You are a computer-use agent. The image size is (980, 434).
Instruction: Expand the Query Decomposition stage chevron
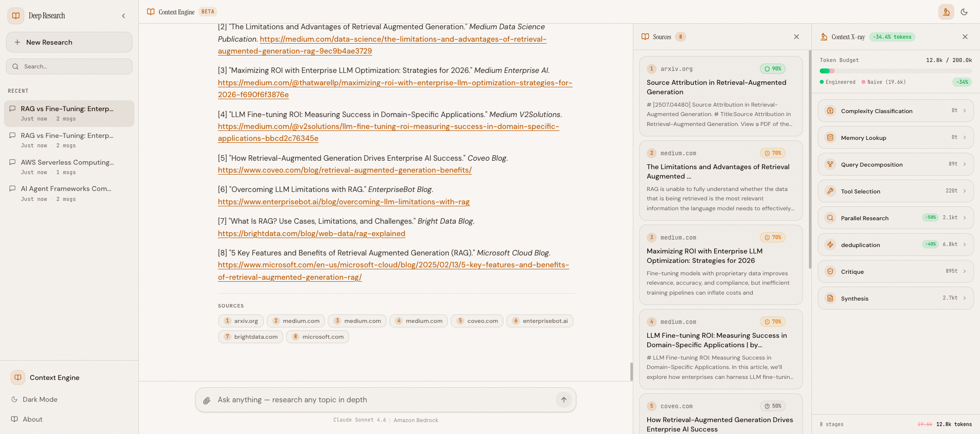(x=965, y=164)
